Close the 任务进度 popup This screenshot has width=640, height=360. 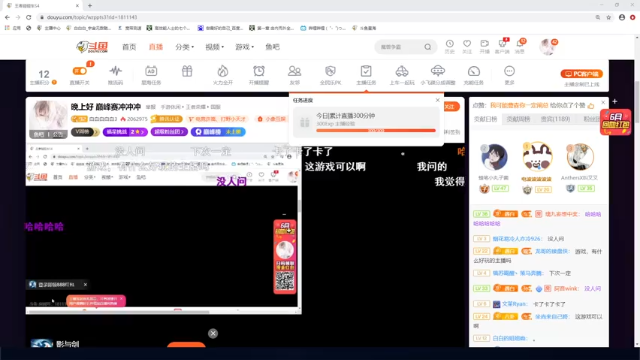pyautogui.click(x=438, y=100)
